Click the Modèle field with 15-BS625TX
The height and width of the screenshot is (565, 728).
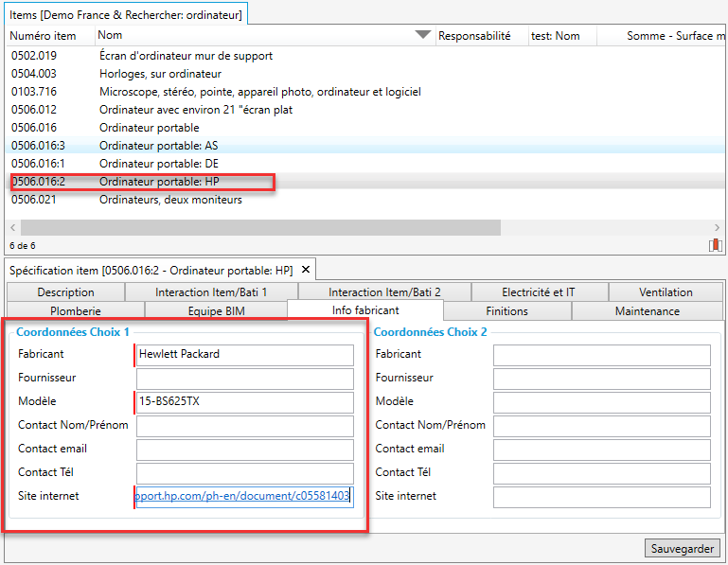pos(244,402)
